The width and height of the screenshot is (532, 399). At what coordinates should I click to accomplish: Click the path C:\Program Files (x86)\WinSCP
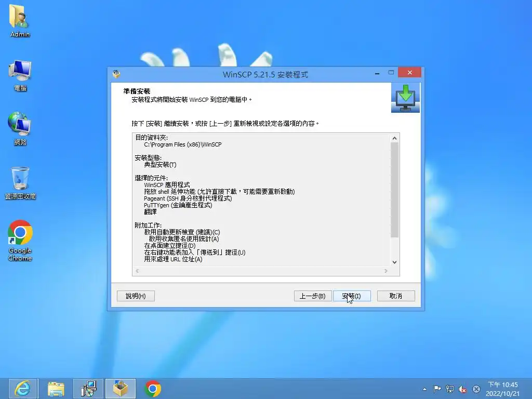[182, 144]
